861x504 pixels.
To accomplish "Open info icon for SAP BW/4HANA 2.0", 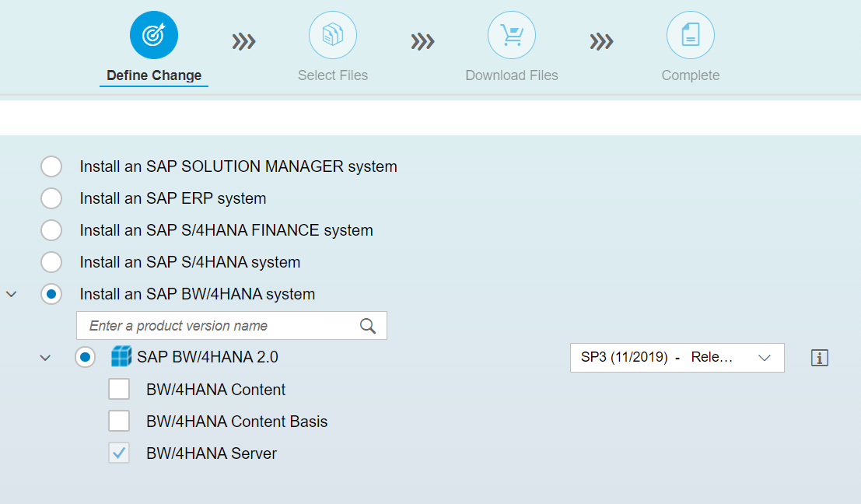I will 819,358.
